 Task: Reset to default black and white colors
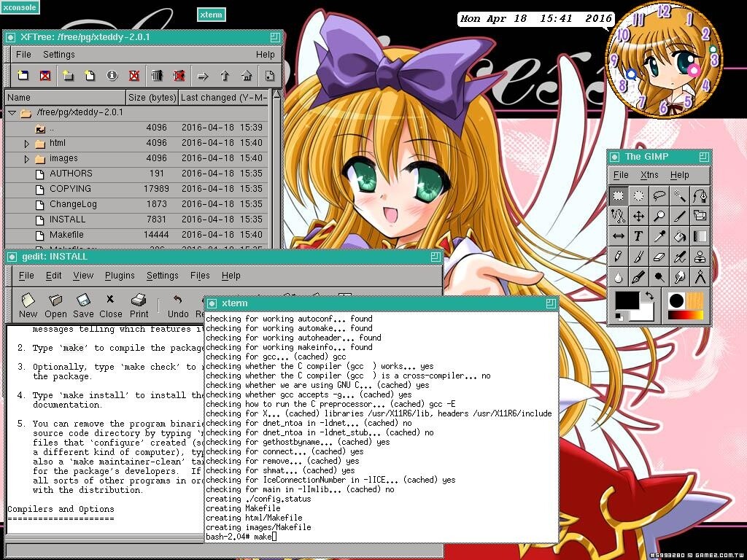(619, 315)
